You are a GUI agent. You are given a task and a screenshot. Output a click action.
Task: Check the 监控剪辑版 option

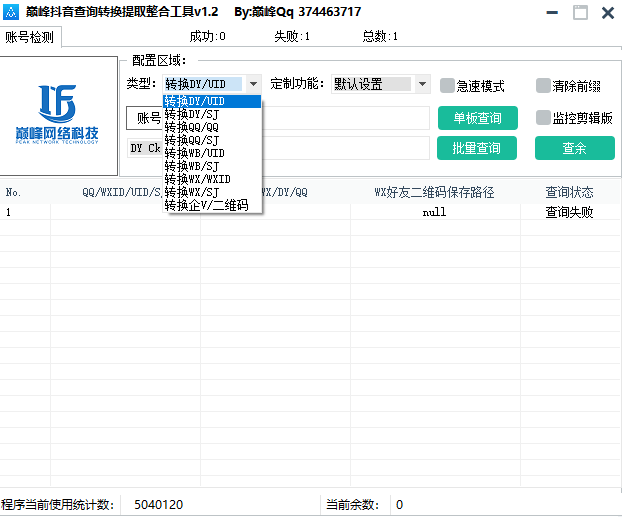[543, 117]
